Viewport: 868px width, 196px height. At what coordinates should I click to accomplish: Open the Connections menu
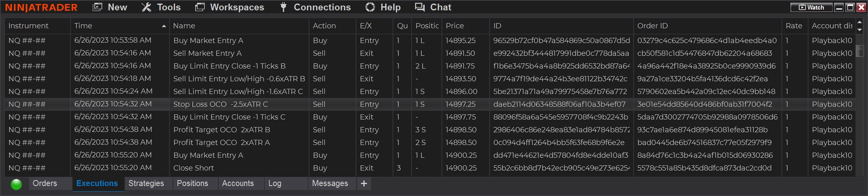coord(316,7)
